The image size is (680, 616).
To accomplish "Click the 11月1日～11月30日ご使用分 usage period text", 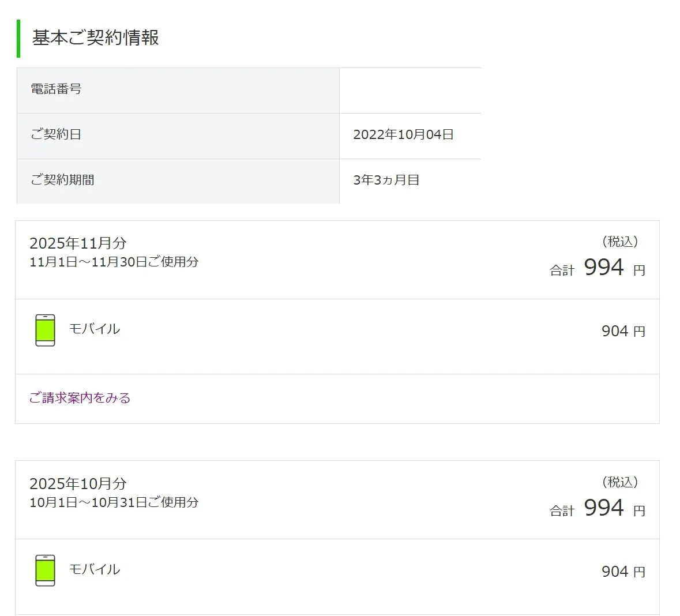I will [114, 262].
